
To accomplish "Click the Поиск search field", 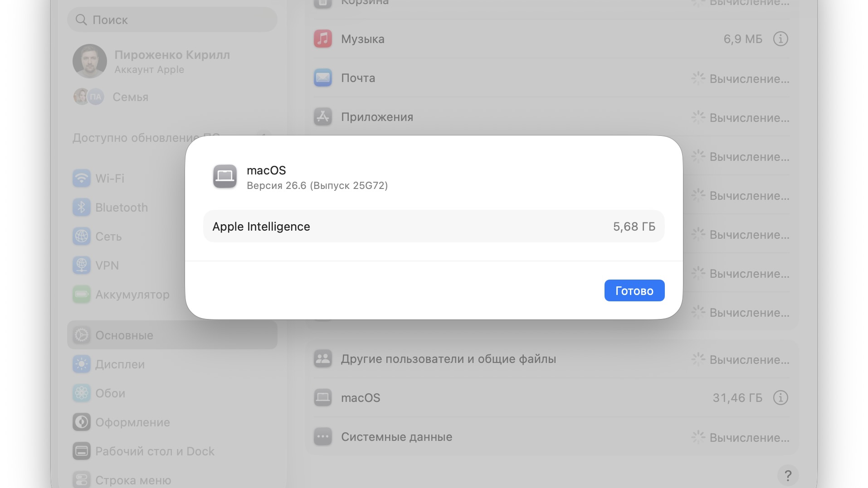I will pyautogui.click(x=172, y=19).
